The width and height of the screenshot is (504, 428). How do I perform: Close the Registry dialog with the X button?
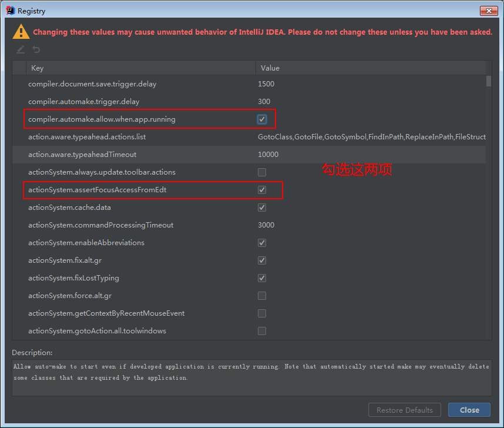tap(489, 11)
